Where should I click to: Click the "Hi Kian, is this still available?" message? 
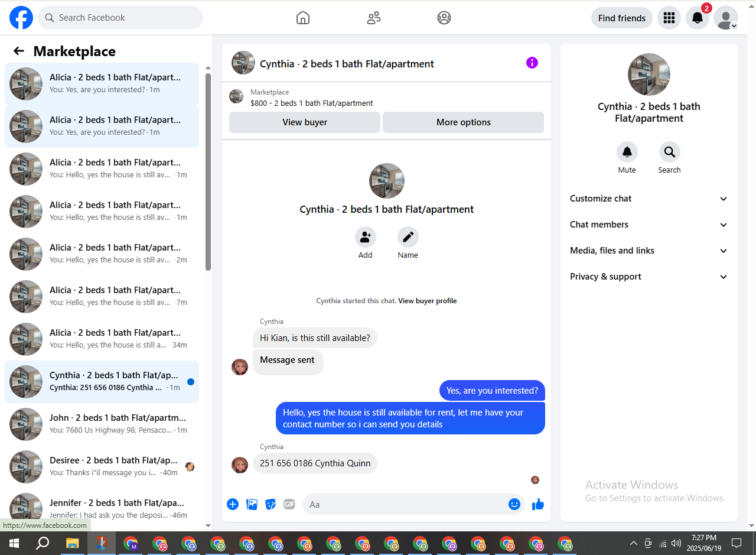(315, 338)
